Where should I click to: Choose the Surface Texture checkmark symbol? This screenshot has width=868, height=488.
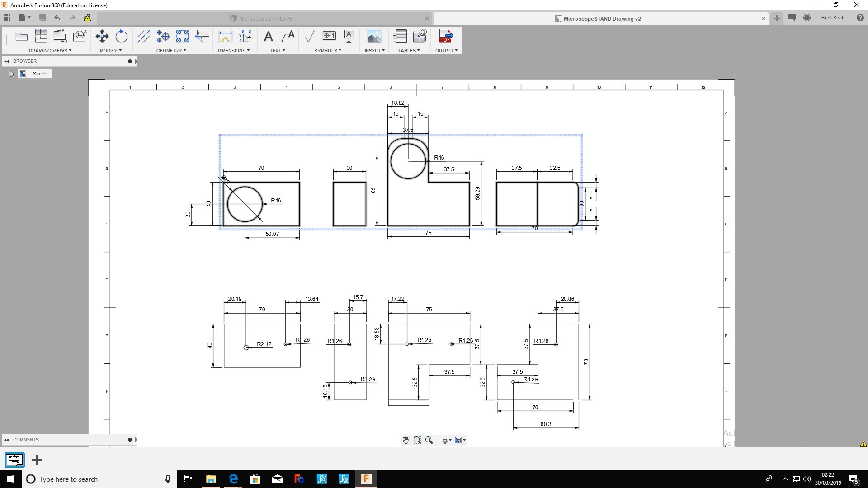(x=310, y=36)
